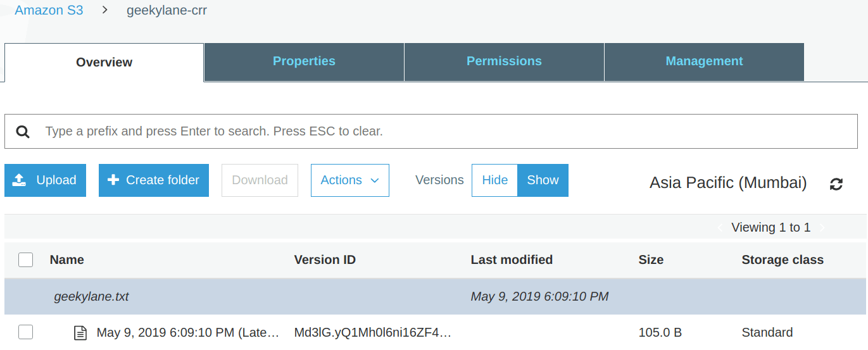Open the Actions dropdown menu
The image size is (868, 350).
[350, 180]
